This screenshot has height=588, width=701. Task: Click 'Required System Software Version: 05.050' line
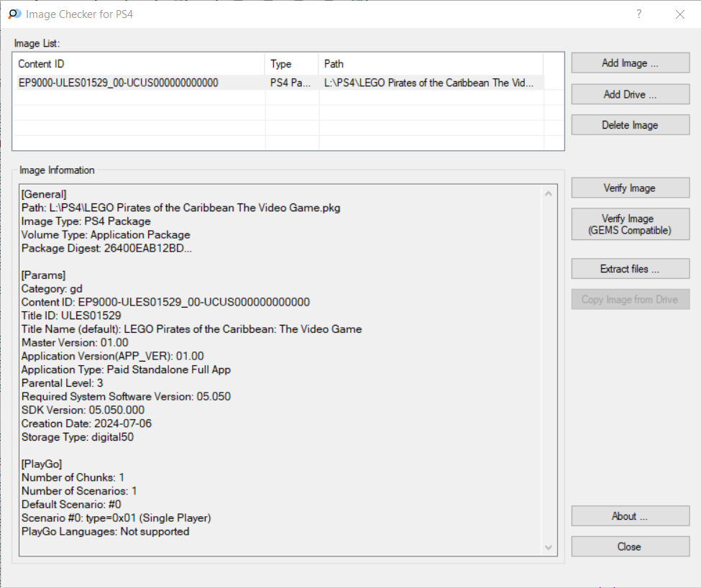[x=126, y=396]
